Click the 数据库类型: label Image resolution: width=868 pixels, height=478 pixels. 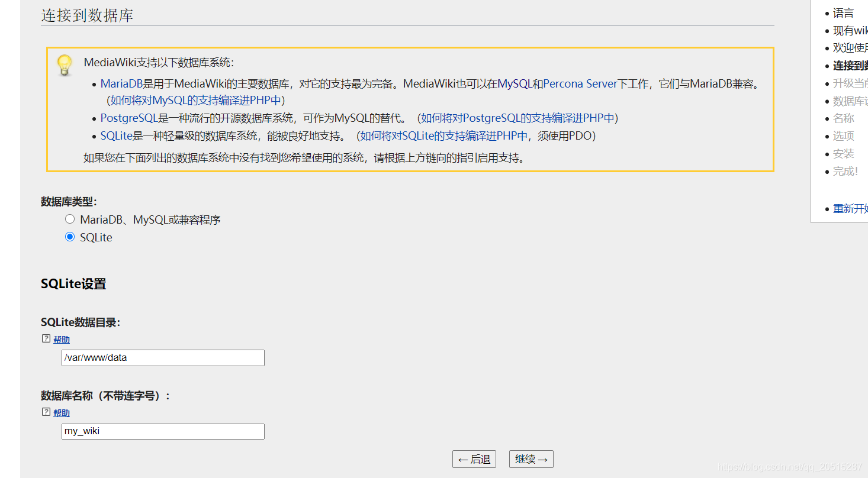click(x=69, y=202)
